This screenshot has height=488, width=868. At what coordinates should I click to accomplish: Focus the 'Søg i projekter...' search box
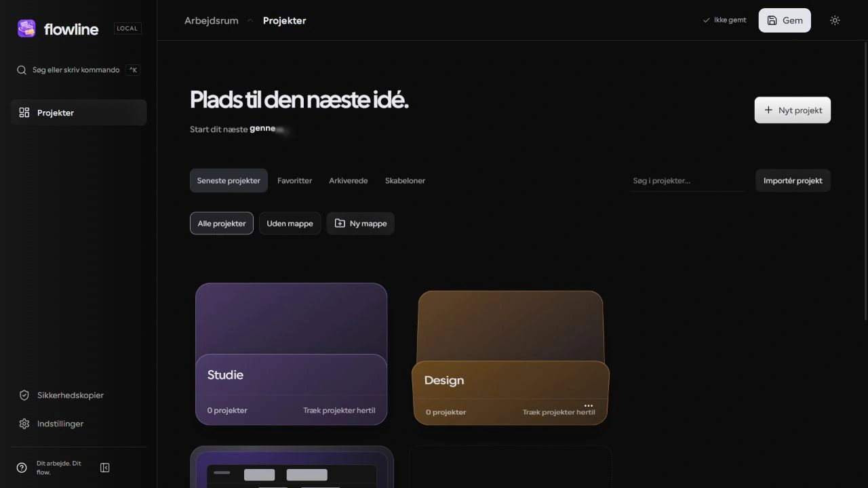[688, 181]
